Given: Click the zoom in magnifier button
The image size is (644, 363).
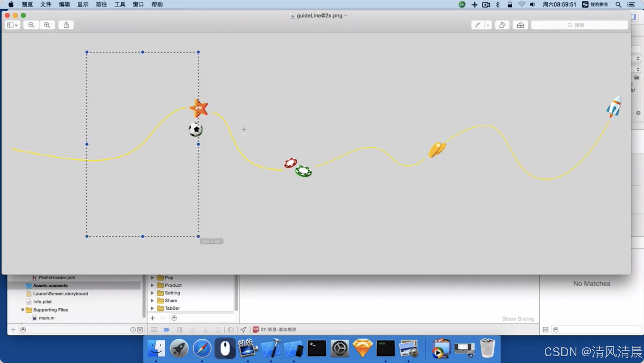Looking at the screenshot, I should point(47,25).
